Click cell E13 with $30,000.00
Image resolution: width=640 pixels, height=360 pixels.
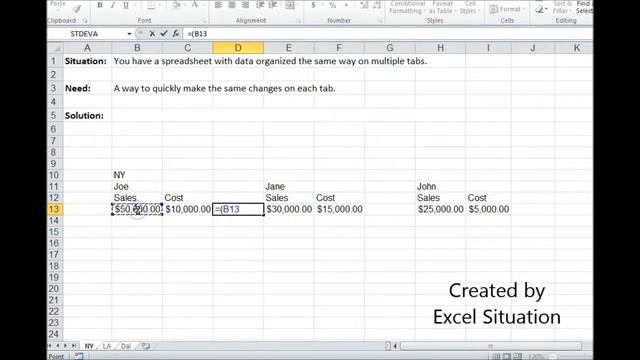coord(289,209)
